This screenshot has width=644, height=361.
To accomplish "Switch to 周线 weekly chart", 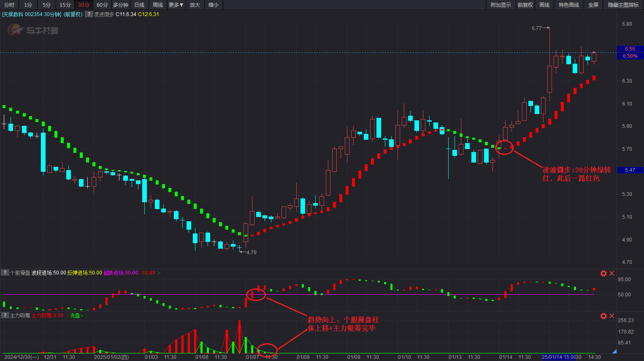I will click(x=158, y=5).
